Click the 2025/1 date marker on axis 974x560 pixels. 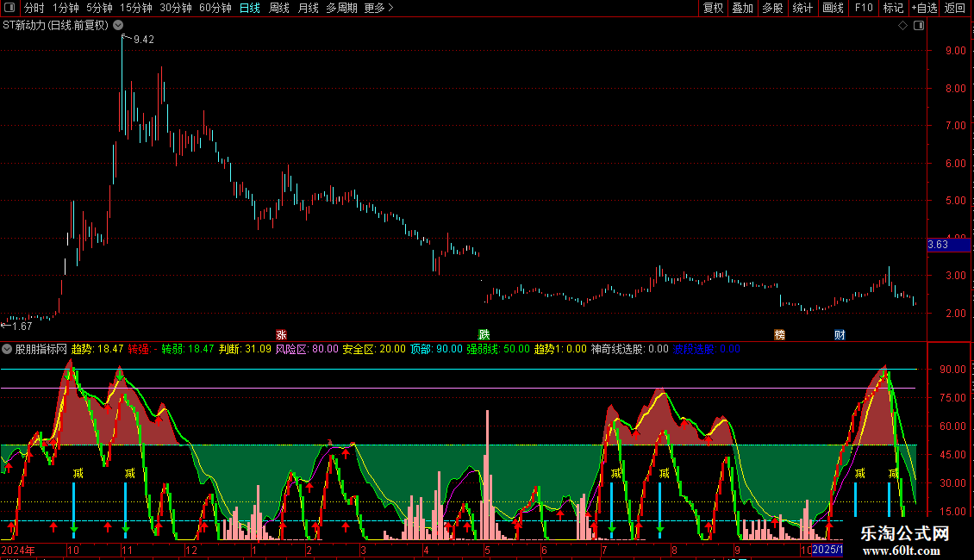click(x=827, y=550)
